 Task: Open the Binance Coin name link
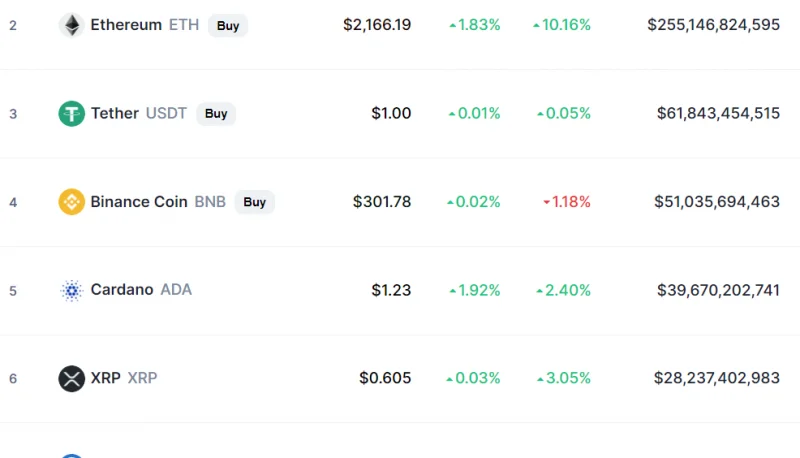coord(139,201)
